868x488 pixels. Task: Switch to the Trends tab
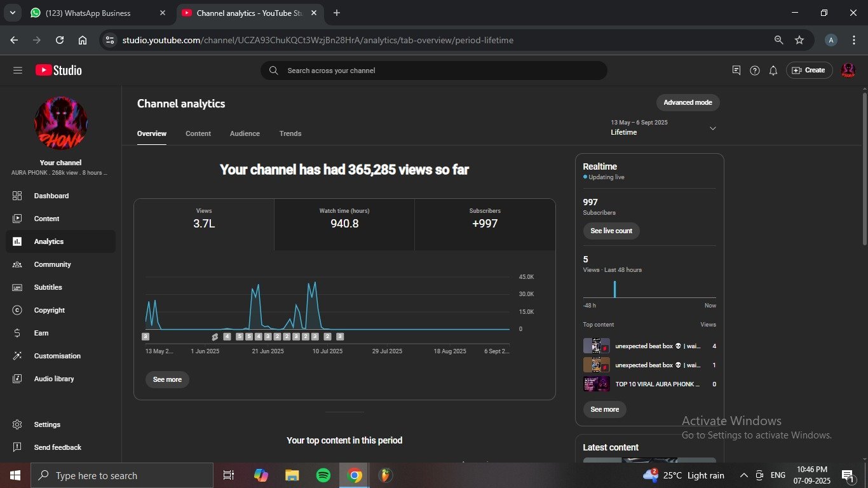pyautogui.click(x=290, y=133)
